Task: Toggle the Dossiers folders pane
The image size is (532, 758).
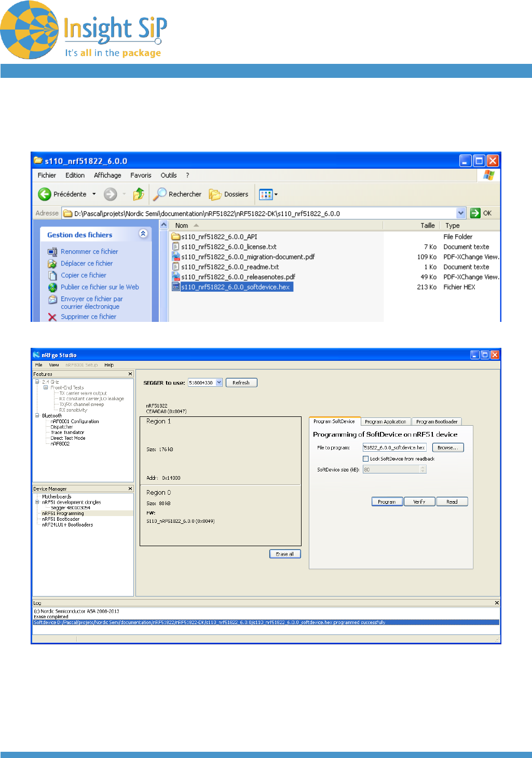Action: coord(229,194)
